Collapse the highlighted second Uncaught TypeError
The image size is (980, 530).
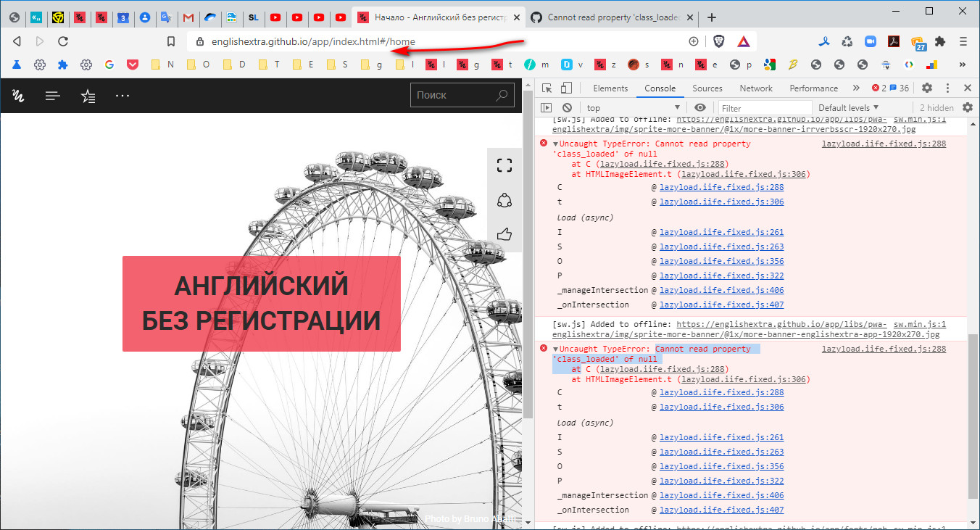[555, 349]
